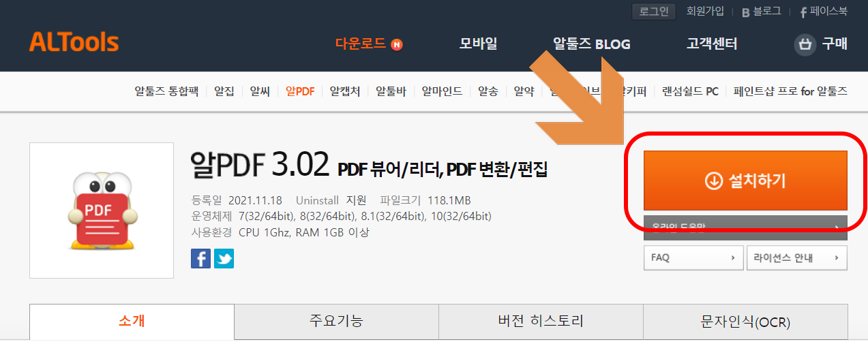
Task: Click the ALTools logo
Action: click(x=74, y=42)
